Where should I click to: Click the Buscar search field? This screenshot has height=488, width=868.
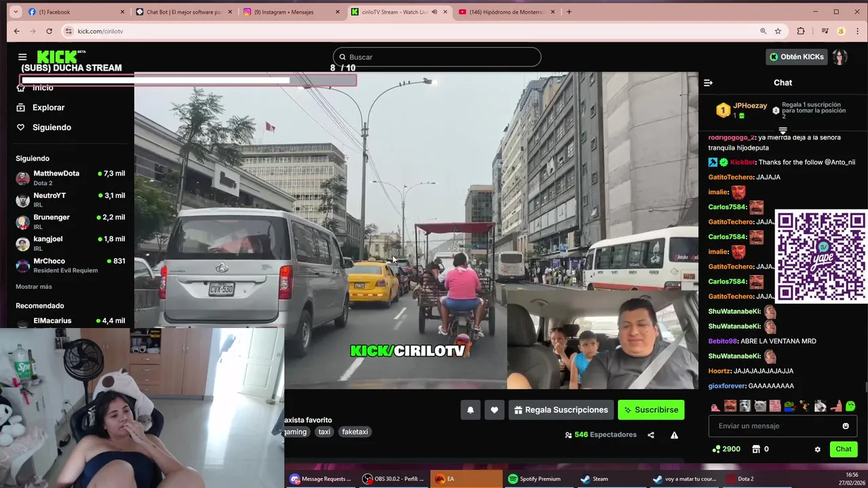click(x=437, y=57)
